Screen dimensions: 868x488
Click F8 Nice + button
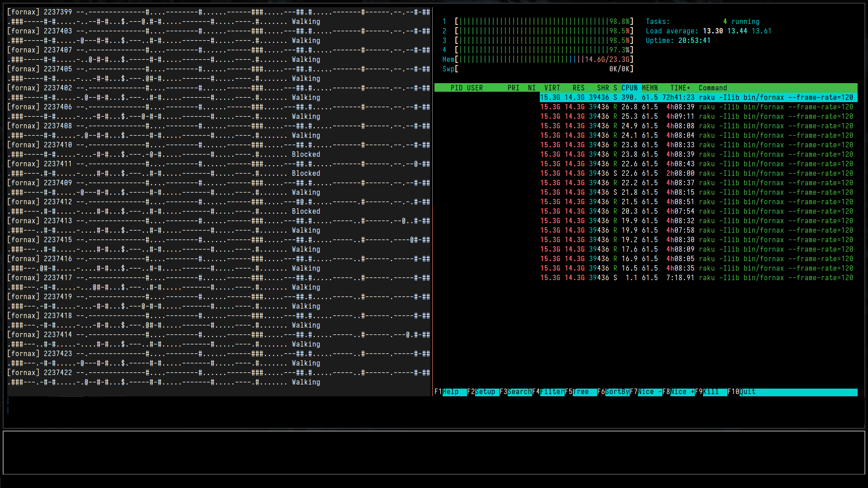[x=678, y=392]
